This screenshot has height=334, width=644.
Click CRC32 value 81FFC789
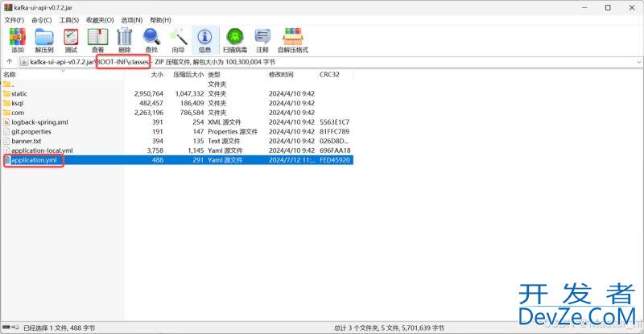334,131
